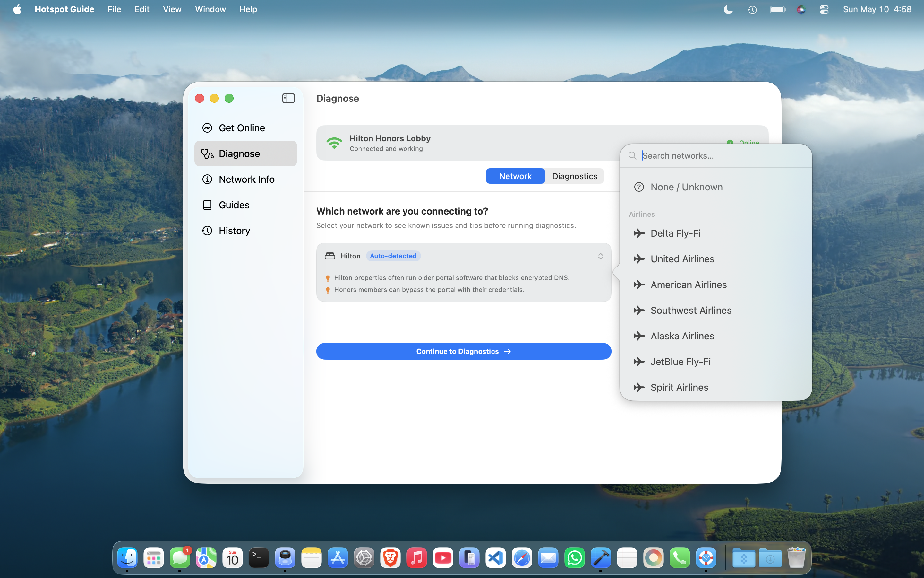Image resolution: width=924 pixels, height=578 pixels.
Task: Open Music from the Dock
Action: 416,558
